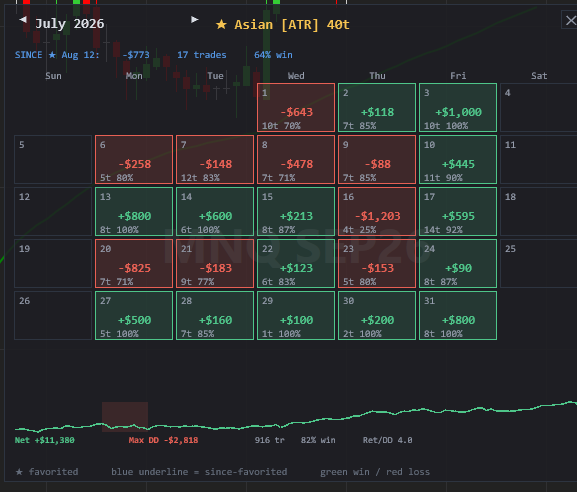Select the empty July 18 cell

[539, 211]
